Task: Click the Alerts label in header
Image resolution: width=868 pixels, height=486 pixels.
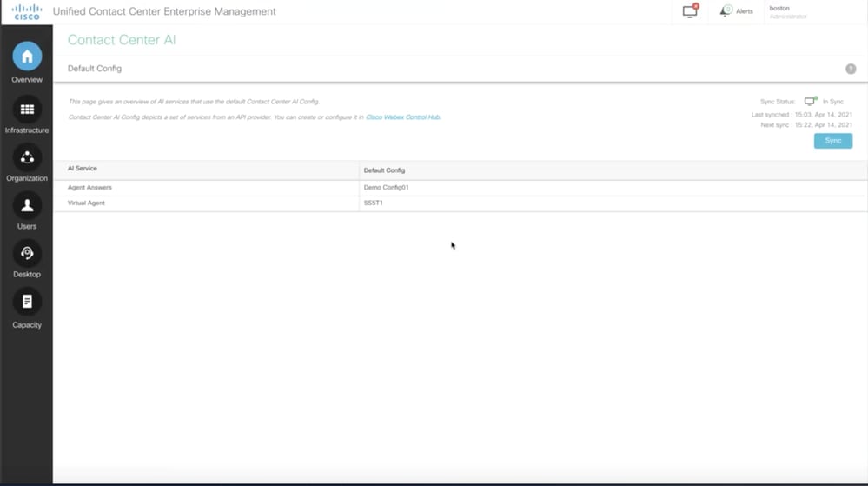Action: 744,11
